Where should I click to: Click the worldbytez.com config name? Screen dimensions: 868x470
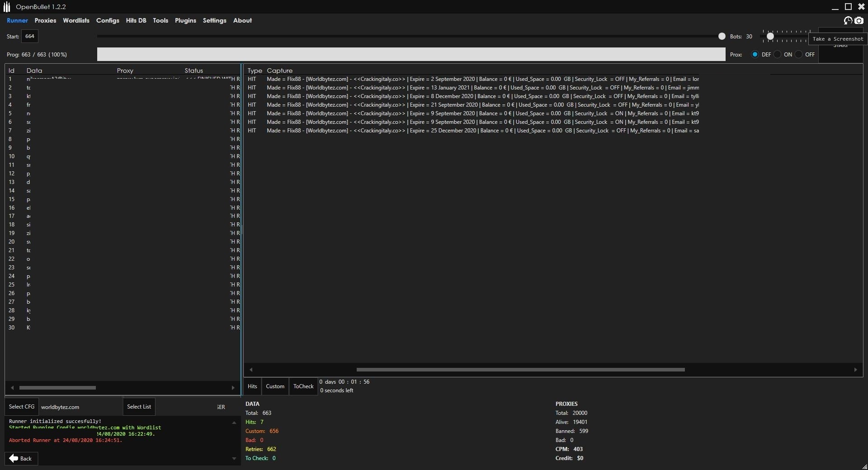[x=60, y=407]
